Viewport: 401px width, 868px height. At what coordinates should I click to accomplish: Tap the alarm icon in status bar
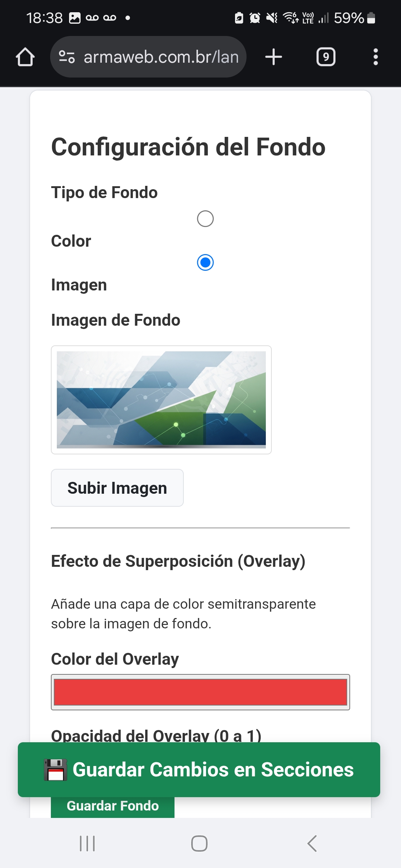tap(255, 18)
